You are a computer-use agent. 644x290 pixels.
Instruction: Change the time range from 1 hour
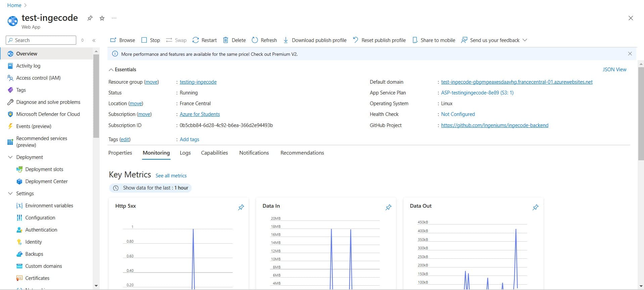click(x=150, y=188)
